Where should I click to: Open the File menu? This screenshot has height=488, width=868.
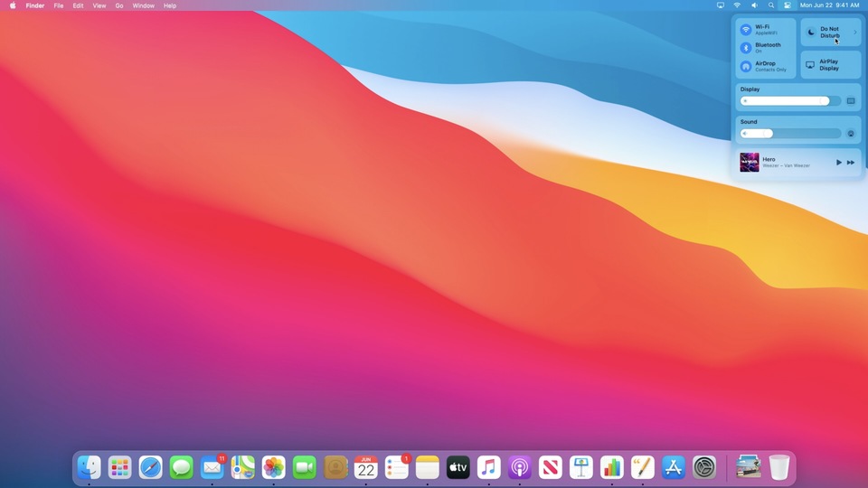[x=59, y=5]
